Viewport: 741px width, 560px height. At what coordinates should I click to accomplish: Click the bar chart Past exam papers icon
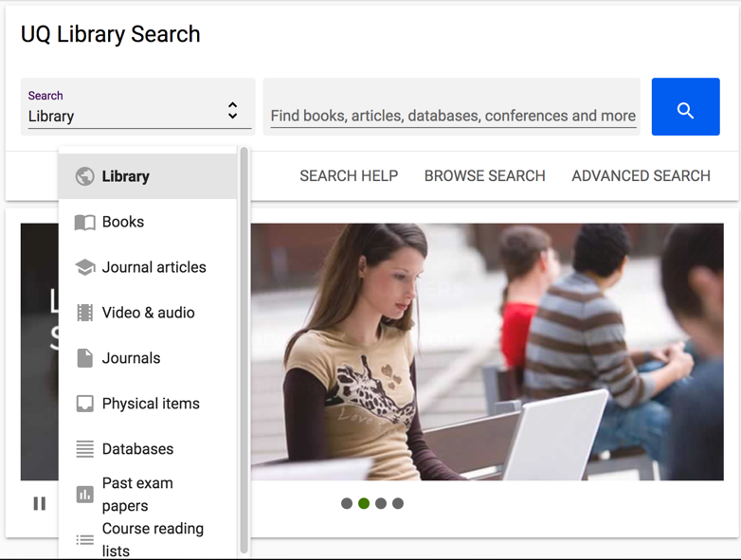[x=84, y=495]
